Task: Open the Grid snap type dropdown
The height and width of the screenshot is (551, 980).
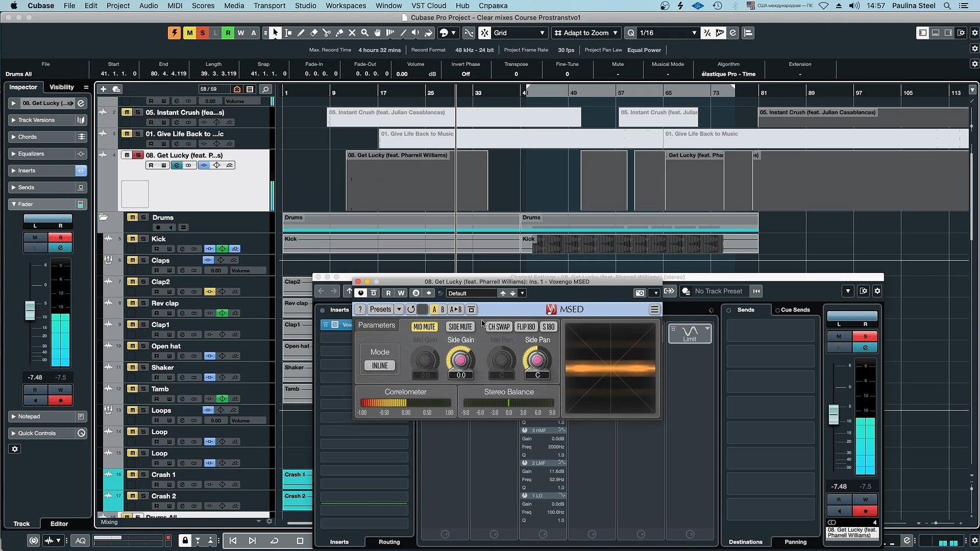Action: [x=519, y=33]
